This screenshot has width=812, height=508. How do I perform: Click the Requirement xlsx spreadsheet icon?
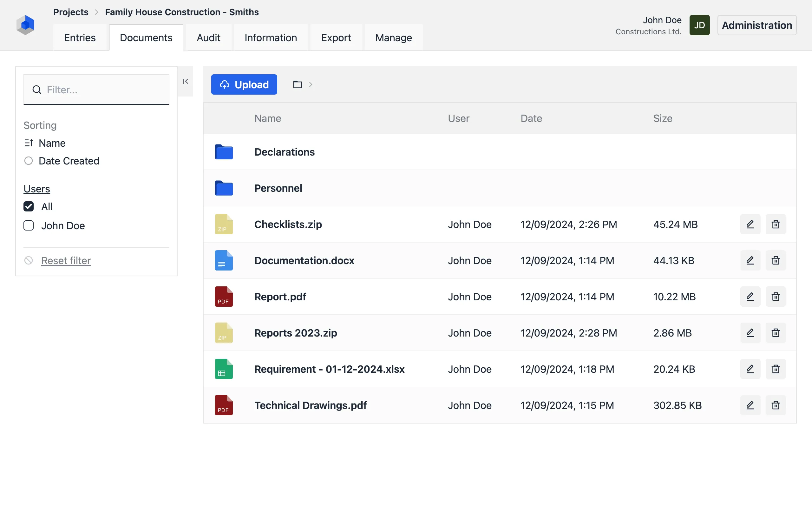click(x=224, y=369)
